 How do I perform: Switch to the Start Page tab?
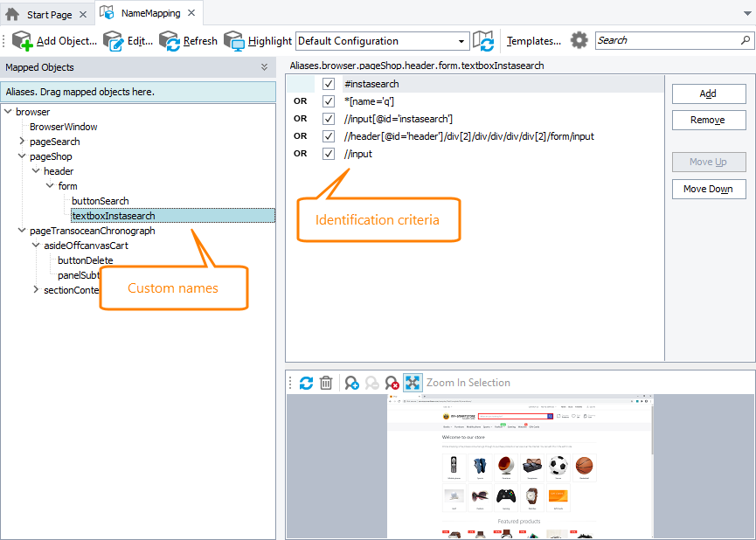(47, 13)
